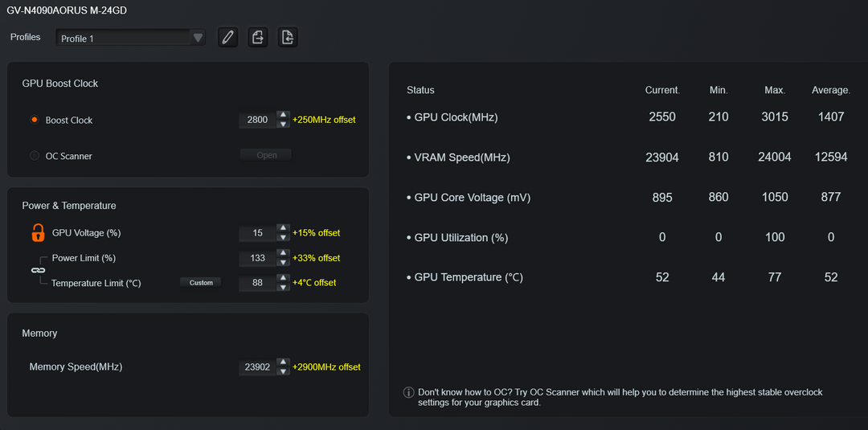This screenshot has width=868, height=430.
Task: Click the Boost Clock value field 2800
Action: tap(257, 120)
